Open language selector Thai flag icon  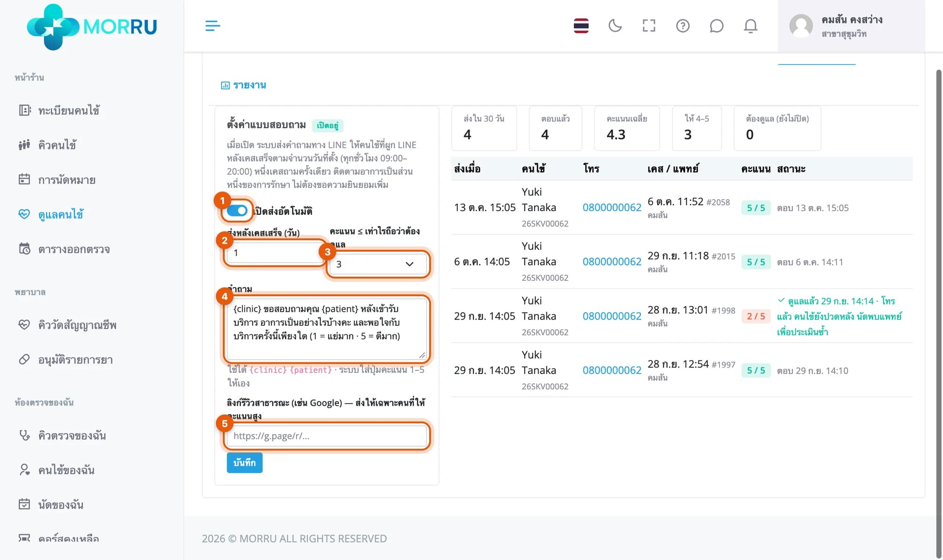pos(581,25)
